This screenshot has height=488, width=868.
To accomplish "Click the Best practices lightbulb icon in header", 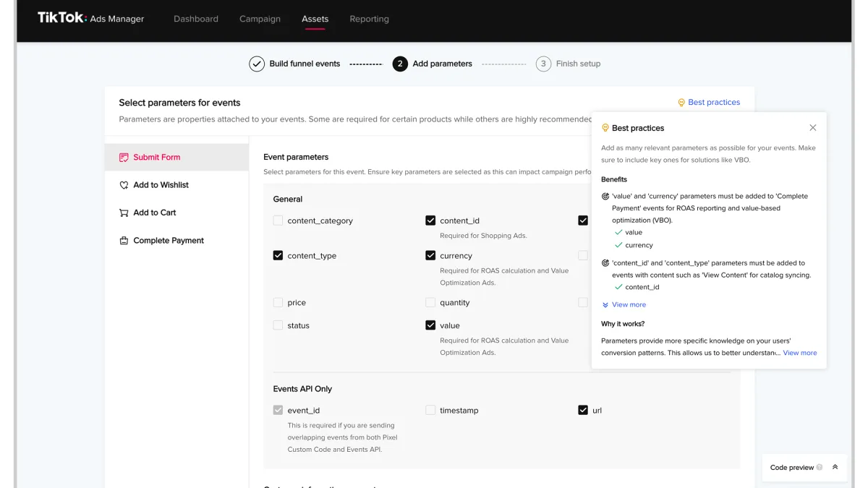I will 681,103.
